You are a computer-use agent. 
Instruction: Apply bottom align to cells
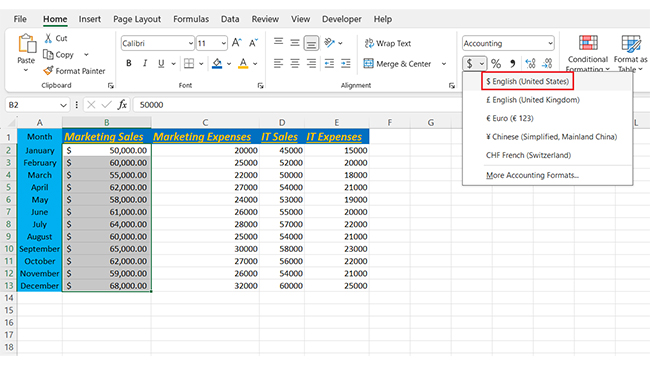click(x=311, y=43)
